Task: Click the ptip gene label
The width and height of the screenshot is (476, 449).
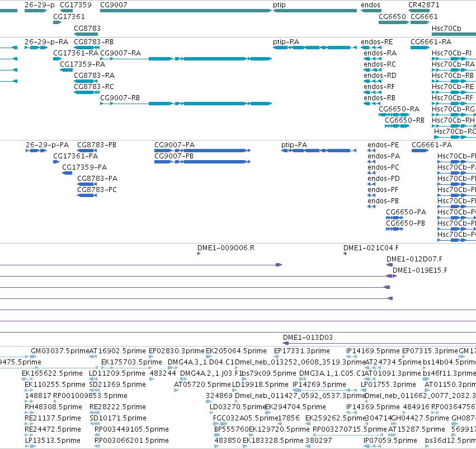Action: tap(279, 5)
